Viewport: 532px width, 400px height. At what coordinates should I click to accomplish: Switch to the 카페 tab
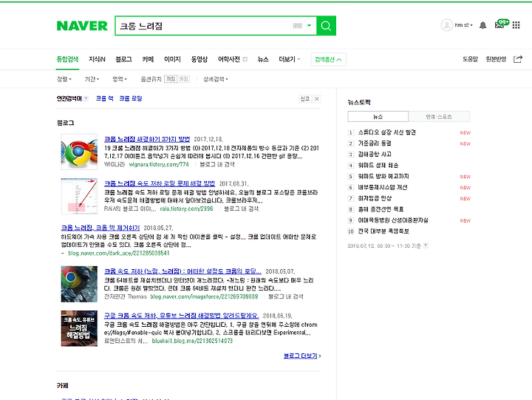point(148,59)
